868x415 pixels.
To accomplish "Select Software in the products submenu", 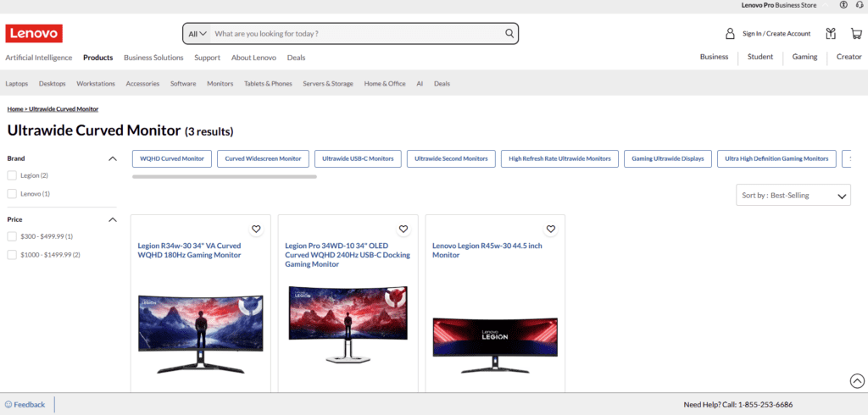I will click(x=183, y=84).
